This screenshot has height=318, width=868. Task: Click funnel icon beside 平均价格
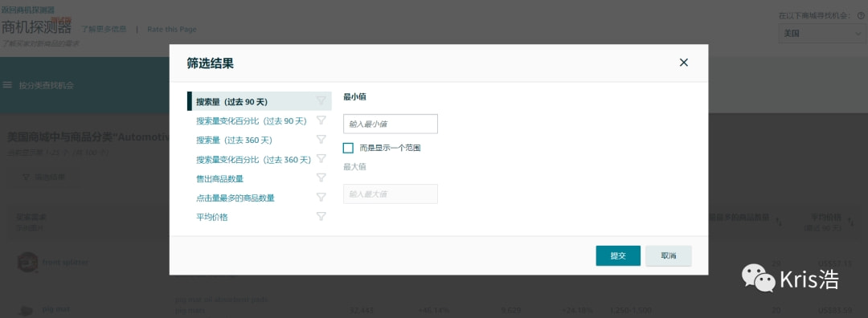321,216
